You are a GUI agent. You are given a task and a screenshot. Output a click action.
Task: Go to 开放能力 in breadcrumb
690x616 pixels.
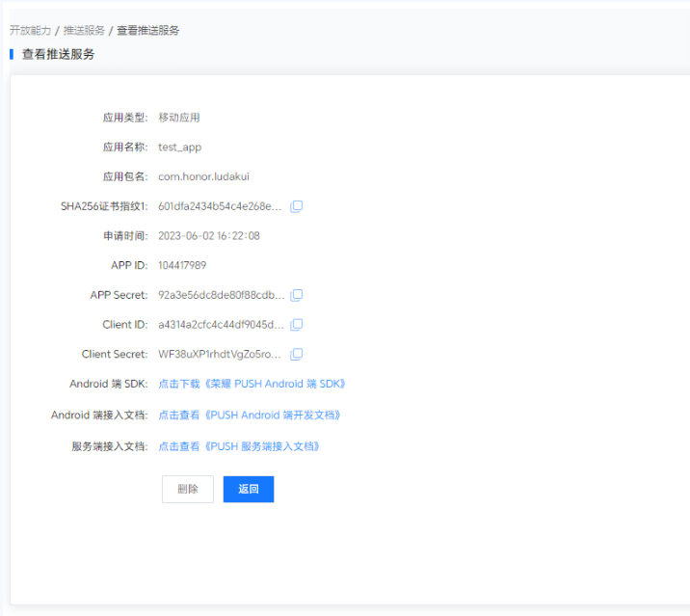tap(30, 31)
